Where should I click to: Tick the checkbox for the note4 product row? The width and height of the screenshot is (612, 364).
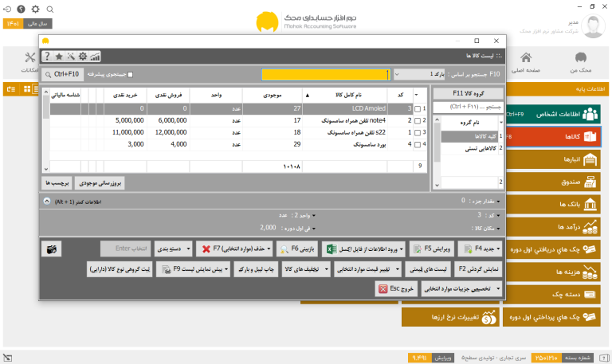click(x=418, y=121)
